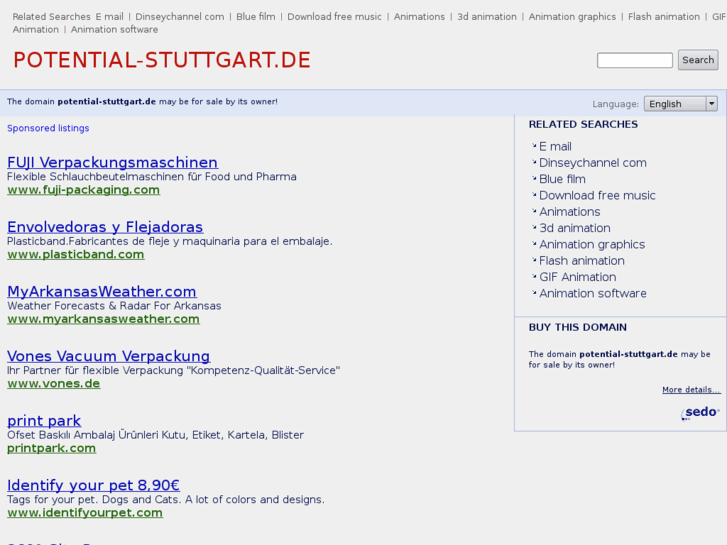Click Animation software in top bar

(x=114, y=30)
